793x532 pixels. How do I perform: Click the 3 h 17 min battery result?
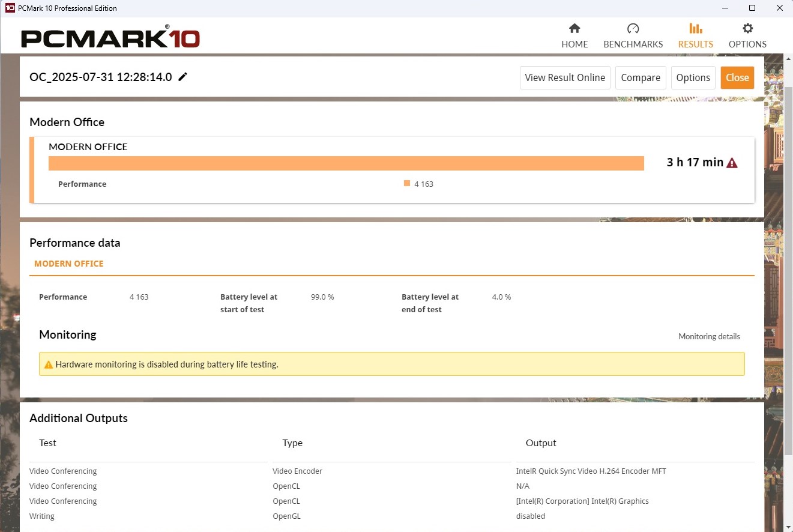(695, 162)
